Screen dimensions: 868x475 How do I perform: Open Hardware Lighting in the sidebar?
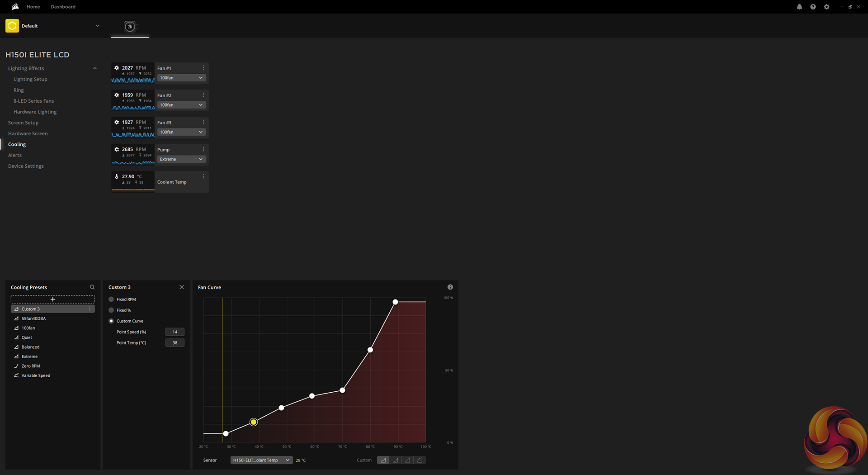click(35, 112)
